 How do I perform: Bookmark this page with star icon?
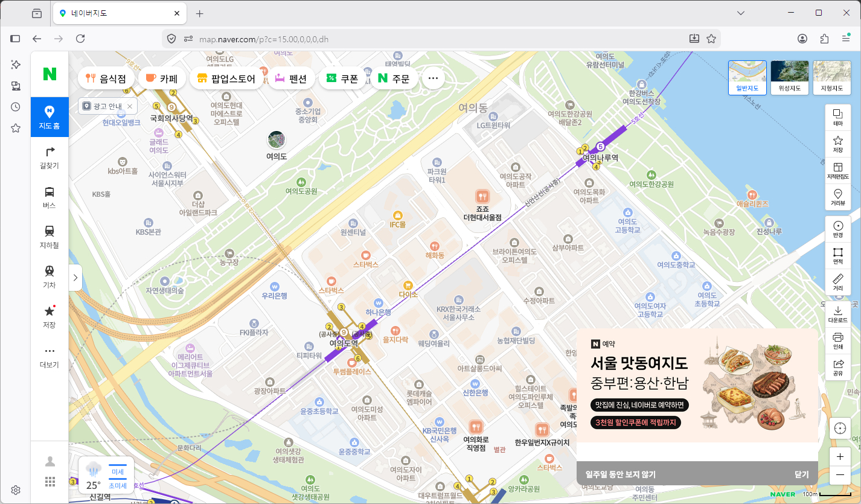pyautogui.click(x=711, y=39)
